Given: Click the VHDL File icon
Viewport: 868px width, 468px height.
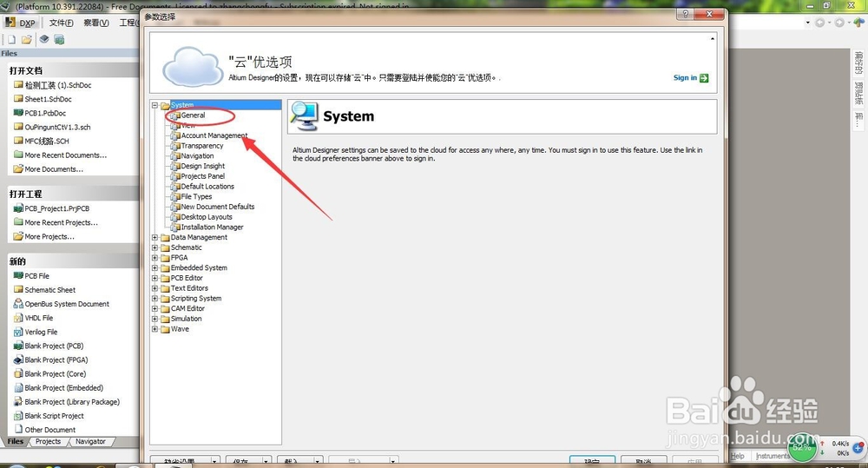Looking at the screenshot, I should [x=18, y=317].
